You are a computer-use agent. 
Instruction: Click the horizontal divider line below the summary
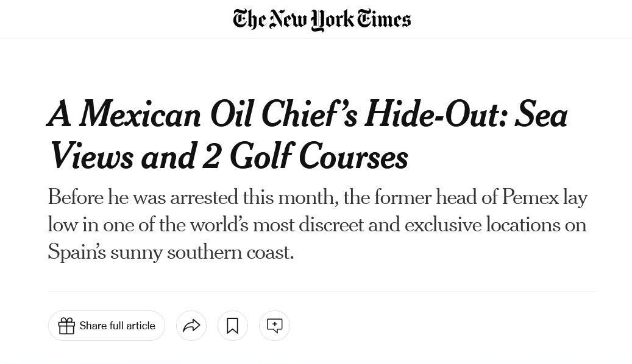[x=322, y=292]
